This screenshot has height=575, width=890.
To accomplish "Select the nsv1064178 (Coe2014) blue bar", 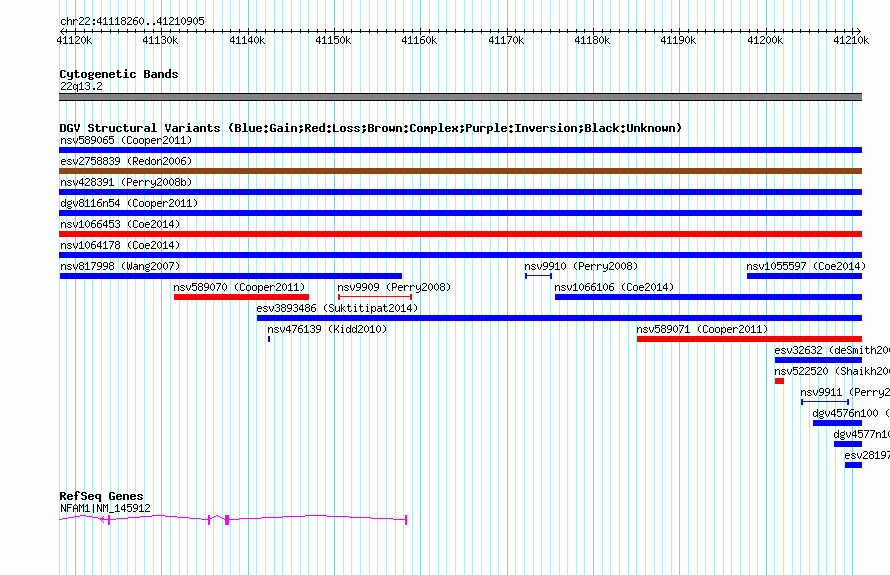I will pyautogui.click(x=460, y=255).
